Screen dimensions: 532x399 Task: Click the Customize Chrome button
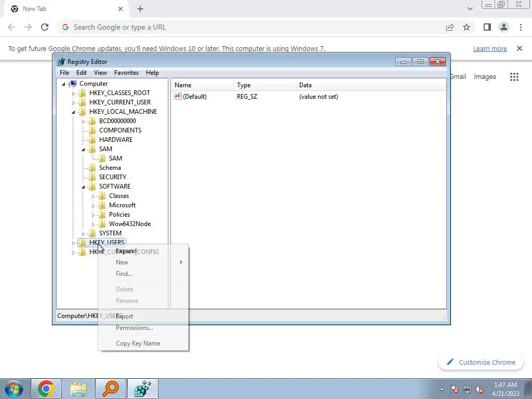tap(481, 362)
